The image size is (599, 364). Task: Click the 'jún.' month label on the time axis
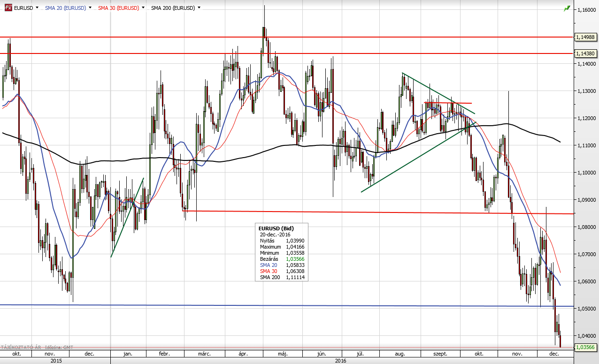click(322, 354)
